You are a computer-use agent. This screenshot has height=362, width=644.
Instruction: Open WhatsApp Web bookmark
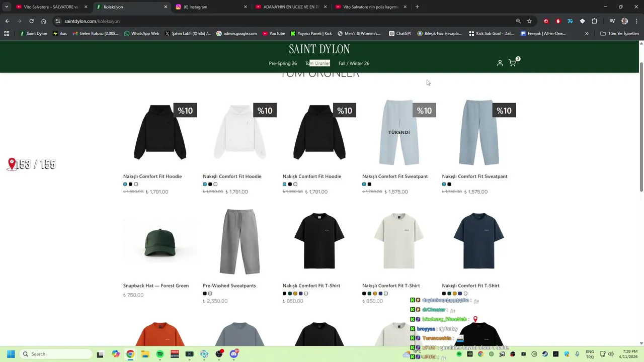click(x=141, y=34)
